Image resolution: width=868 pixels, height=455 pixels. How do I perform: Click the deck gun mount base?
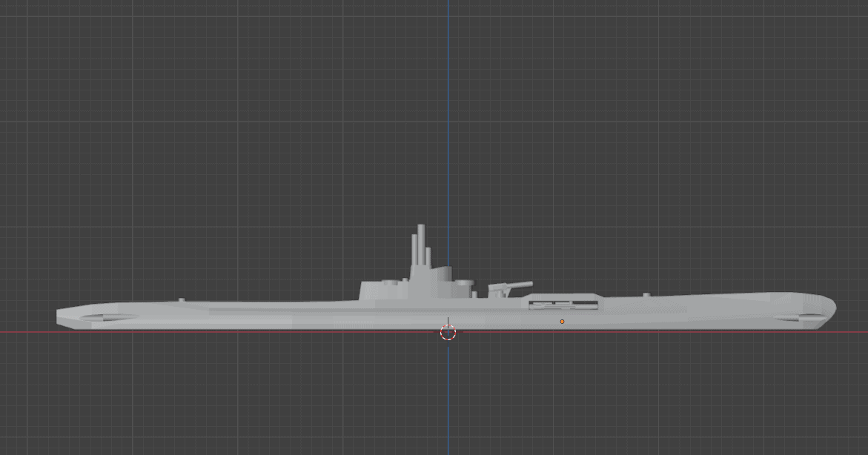tap(498, 291)
